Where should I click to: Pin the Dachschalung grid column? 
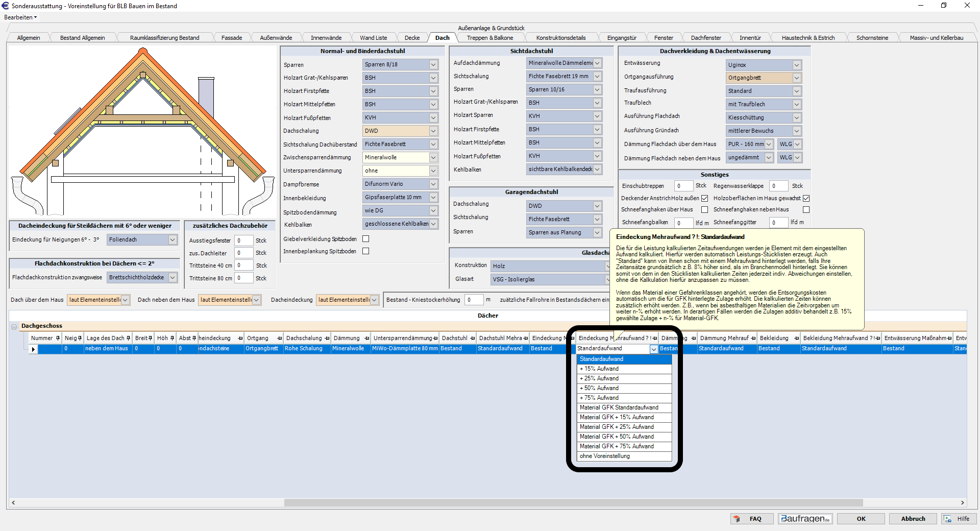[327, 338]
